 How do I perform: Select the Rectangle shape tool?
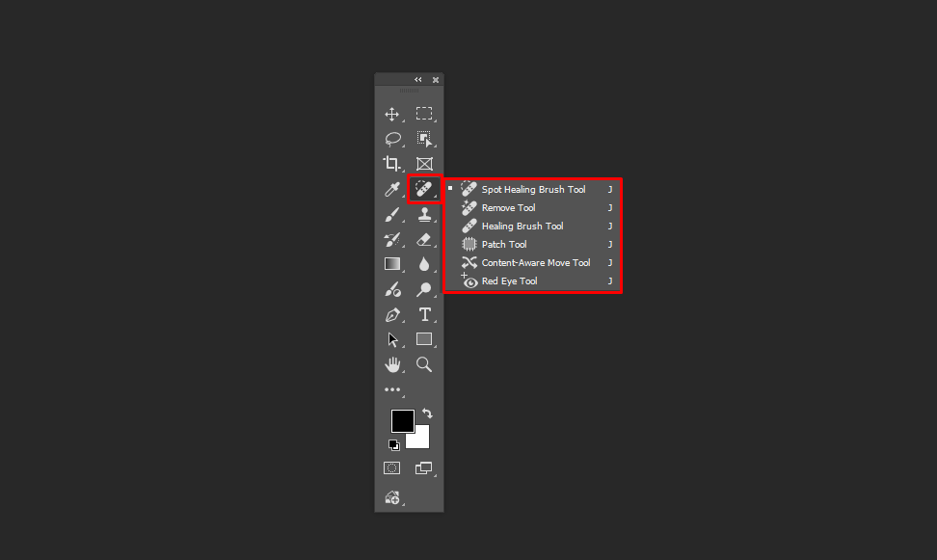(x=424, y=339)
